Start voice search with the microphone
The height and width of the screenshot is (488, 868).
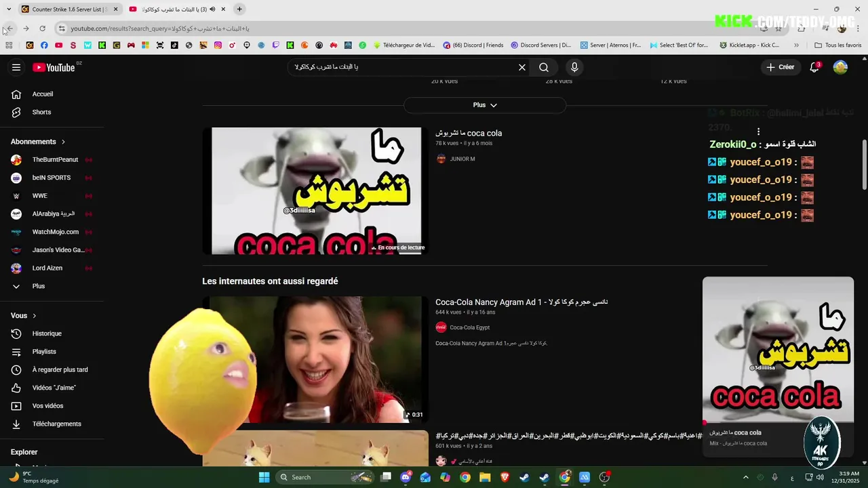click(x=574, y=67)
